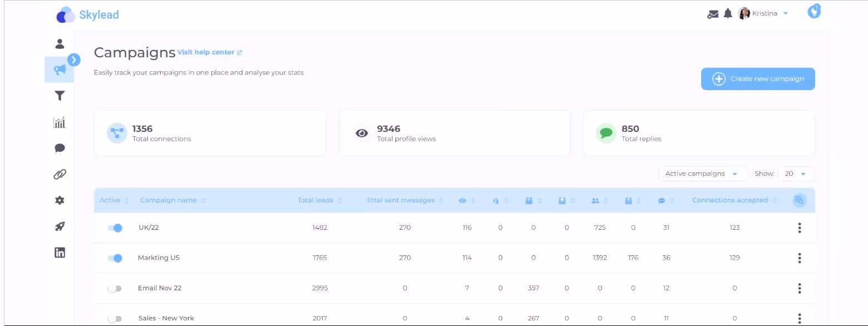Open the chat bubble icon in sidebar
This screenshot has width=868, height=326.
coord(59,148)
